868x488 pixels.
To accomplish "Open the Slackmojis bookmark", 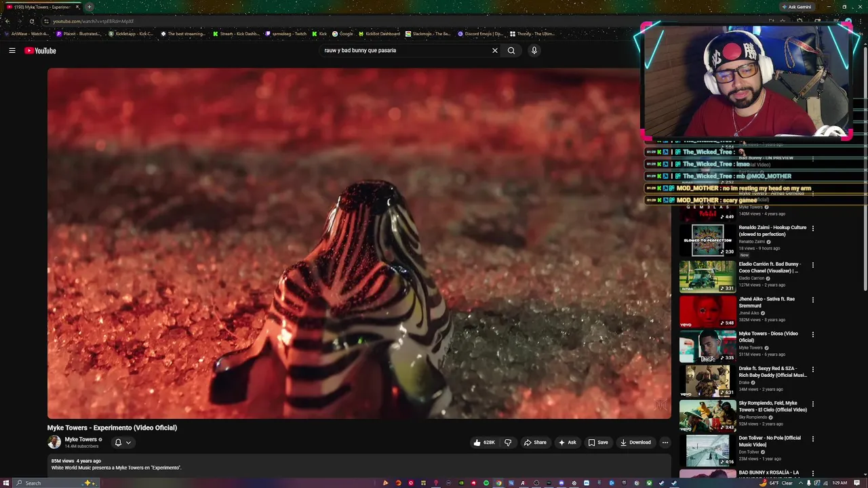I will pos(429,33).
